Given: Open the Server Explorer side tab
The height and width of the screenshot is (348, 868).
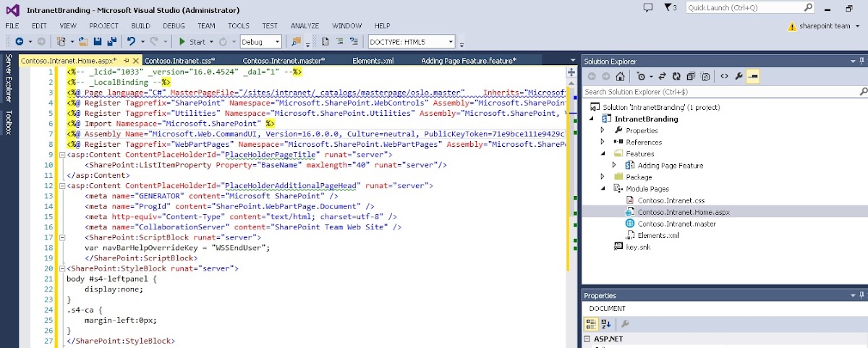Looking at the screenshot, I should coord(9,79).
